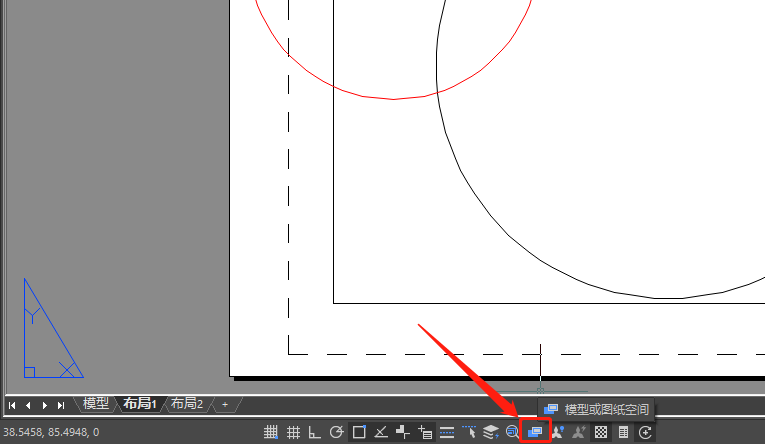The image size is (765, 444).
Task: Jump to last layout tab arrow
Action: pyautogui.click(x=61, y=405)
